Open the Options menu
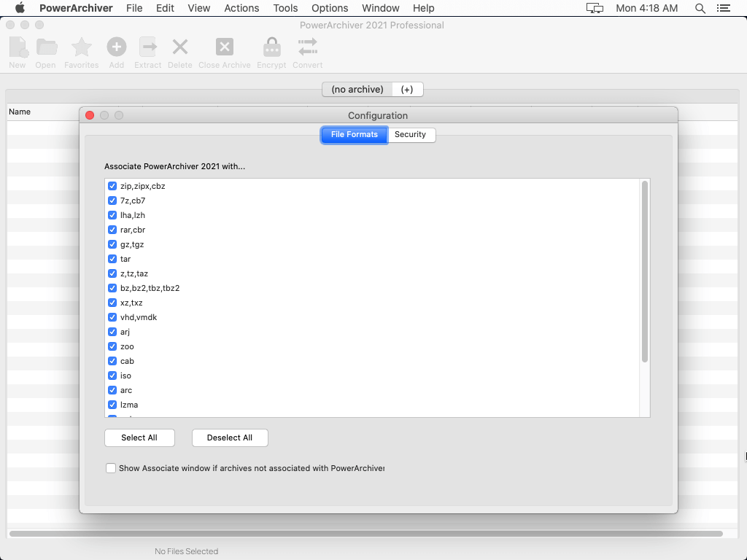Screen dimensions: 747x560 point(330,8)
